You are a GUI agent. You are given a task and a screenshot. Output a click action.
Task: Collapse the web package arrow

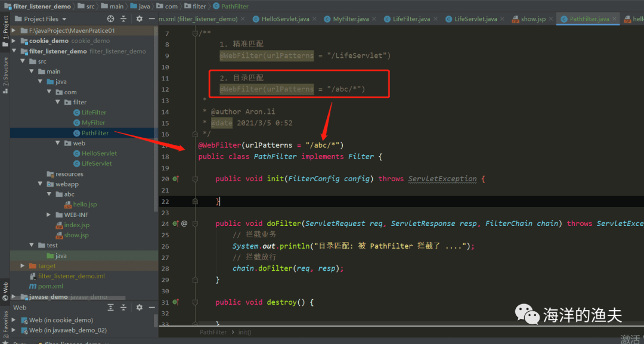pyautogui.click(x=57, y=143)
